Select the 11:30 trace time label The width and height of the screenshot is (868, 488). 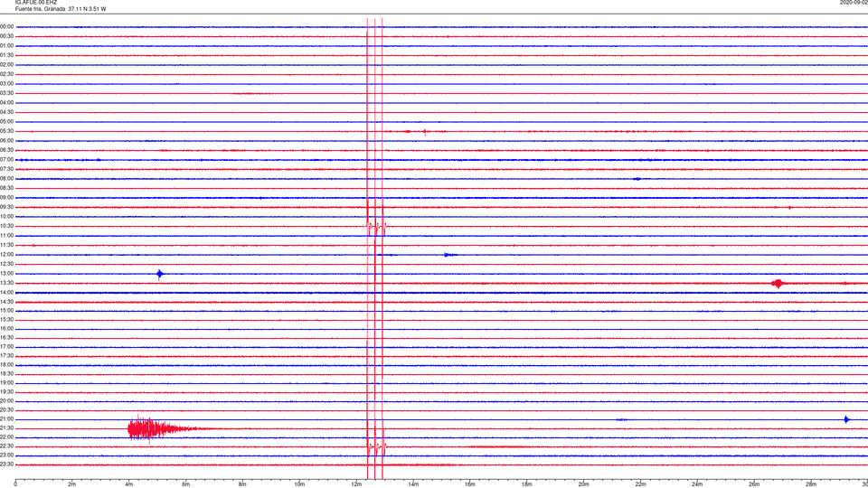pyautogui.click(x=7, y=245)
